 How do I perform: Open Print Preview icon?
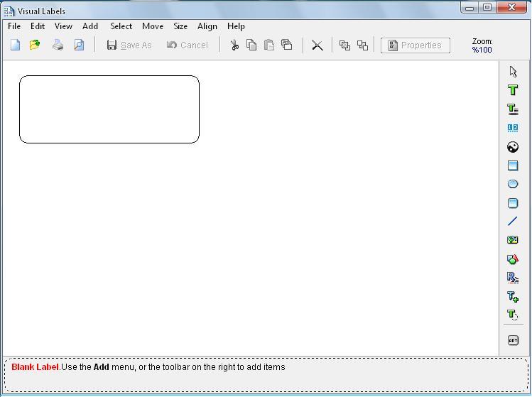(x=79, y=45)
